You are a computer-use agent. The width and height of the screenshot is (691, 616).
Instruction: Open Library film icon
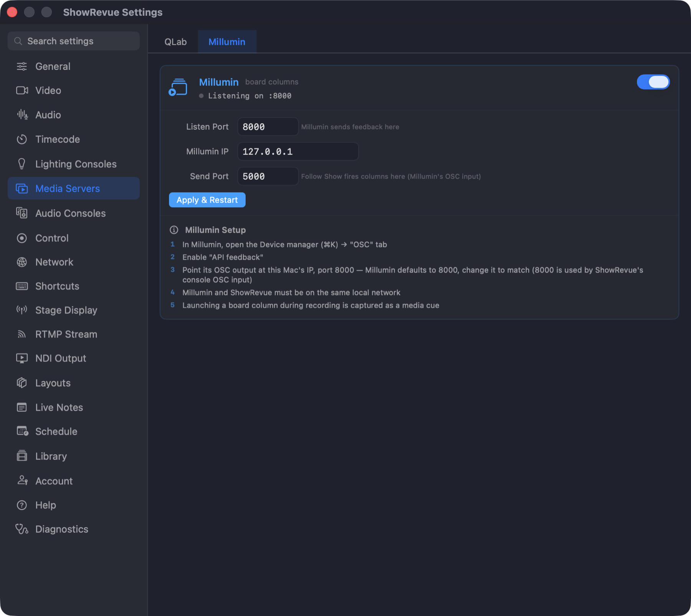22,456
